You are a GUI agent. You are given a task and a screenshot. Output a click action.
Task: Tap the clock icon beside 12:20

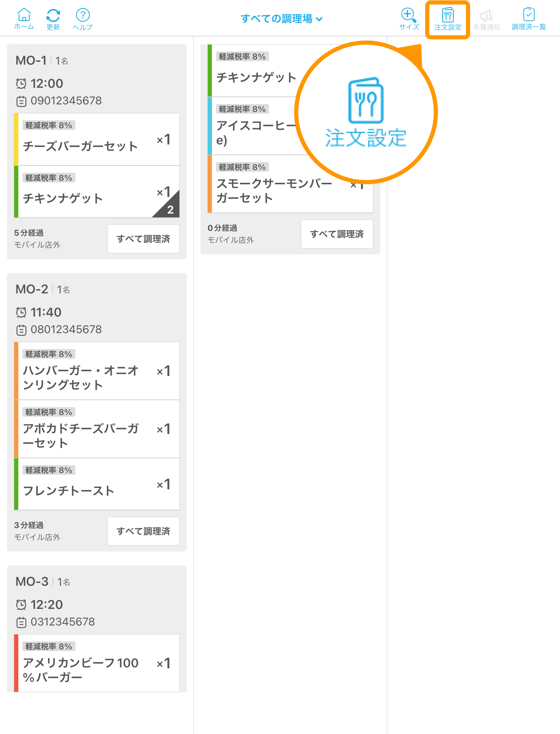(21, 605)
